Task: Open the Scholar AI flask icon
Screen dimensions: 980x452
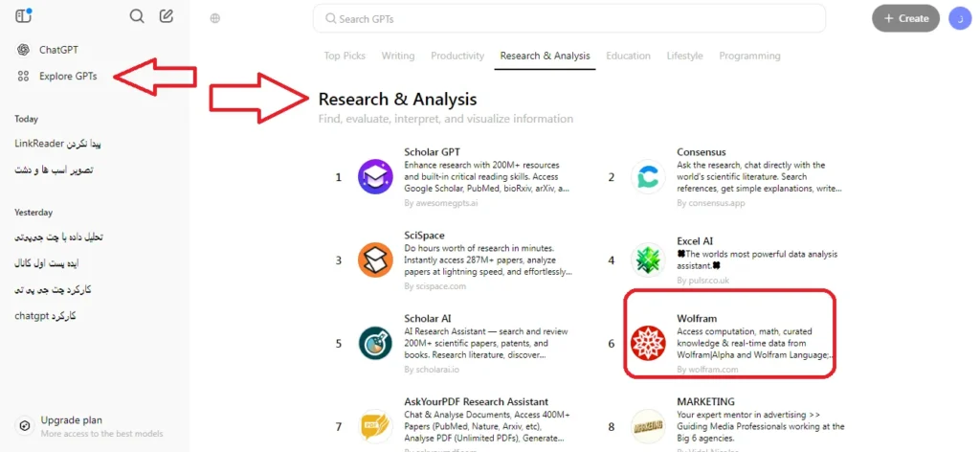Action: pyautogui.click(x=375, y=343)
